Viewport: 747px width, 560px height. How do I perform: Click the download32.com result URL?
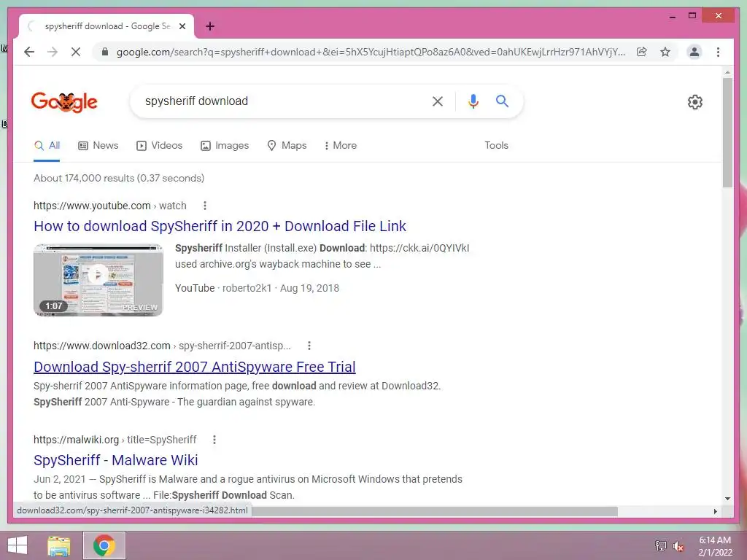(x=162, y=346)
